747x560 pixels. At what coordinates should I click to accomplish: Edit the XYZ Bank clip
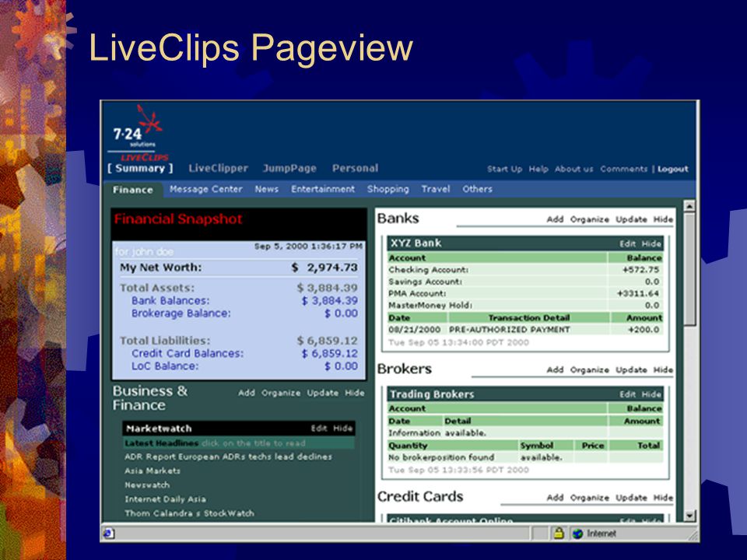coord(627,243)
